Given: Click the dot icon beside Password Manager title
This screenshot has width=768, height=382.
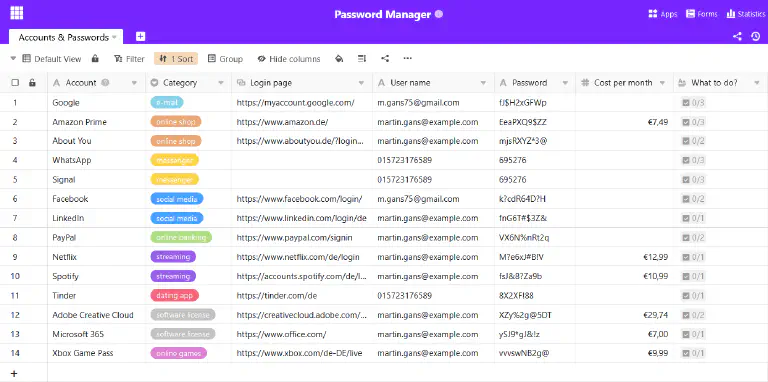Looking at the screenshot, I should pyautogui.click(x=439, y=14).
